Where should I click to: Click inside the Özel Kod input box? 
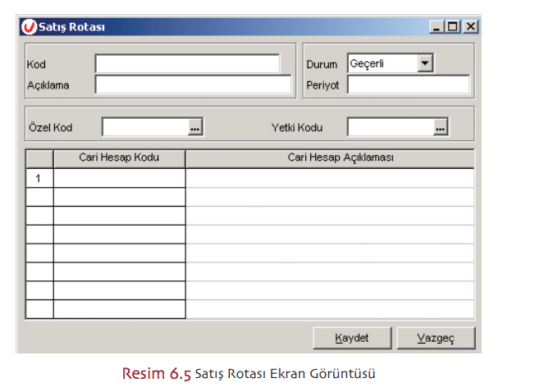point(144,128)
